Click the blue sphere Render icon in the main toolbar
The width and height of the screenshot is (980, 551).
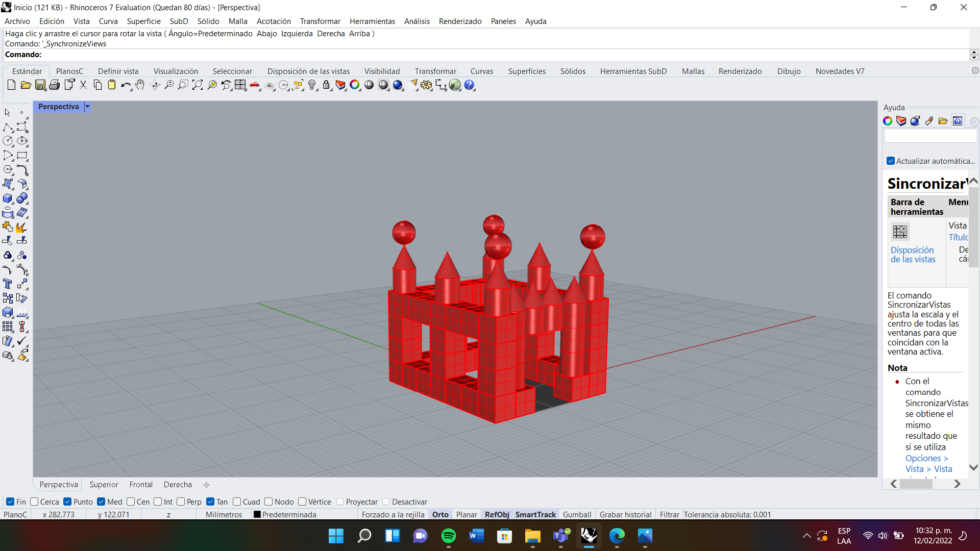pos(398,85)
